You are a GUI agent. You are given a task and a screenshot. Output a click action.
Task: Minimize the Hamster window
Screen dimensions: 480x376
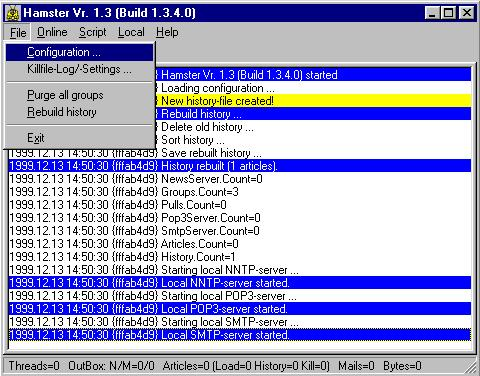[x=432, y=13]
